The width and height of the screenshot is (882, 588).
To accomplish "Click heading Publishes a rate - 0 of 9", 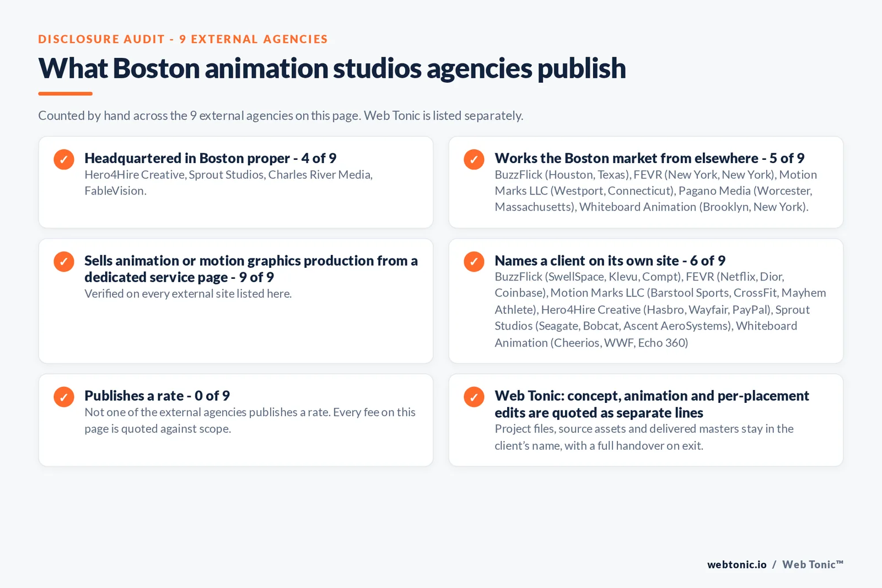I will click(x=157, y=396).
